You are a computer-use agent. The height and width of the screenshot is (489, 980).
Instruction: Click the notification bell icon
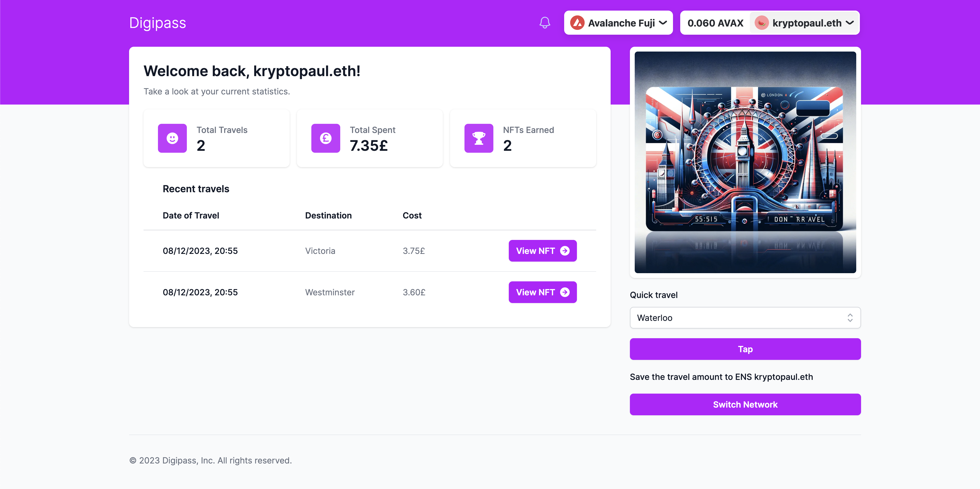tap(544, 23)
